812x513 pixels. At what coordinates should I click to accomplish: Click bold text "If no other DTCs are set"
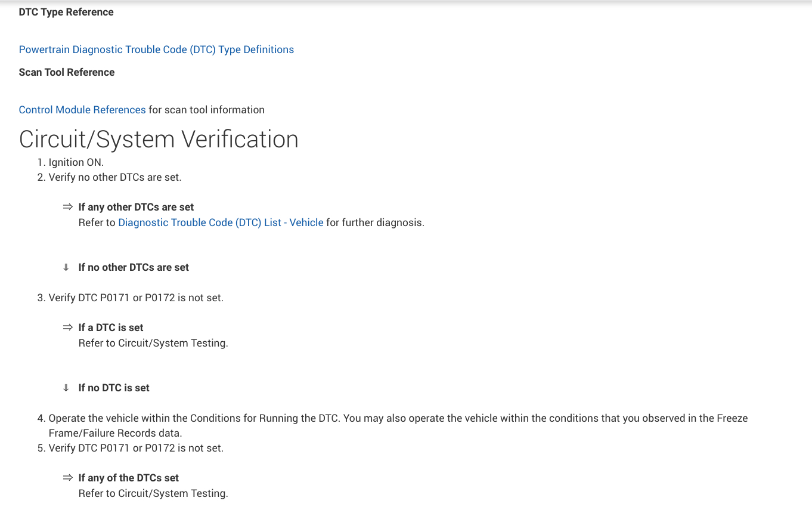134,267
